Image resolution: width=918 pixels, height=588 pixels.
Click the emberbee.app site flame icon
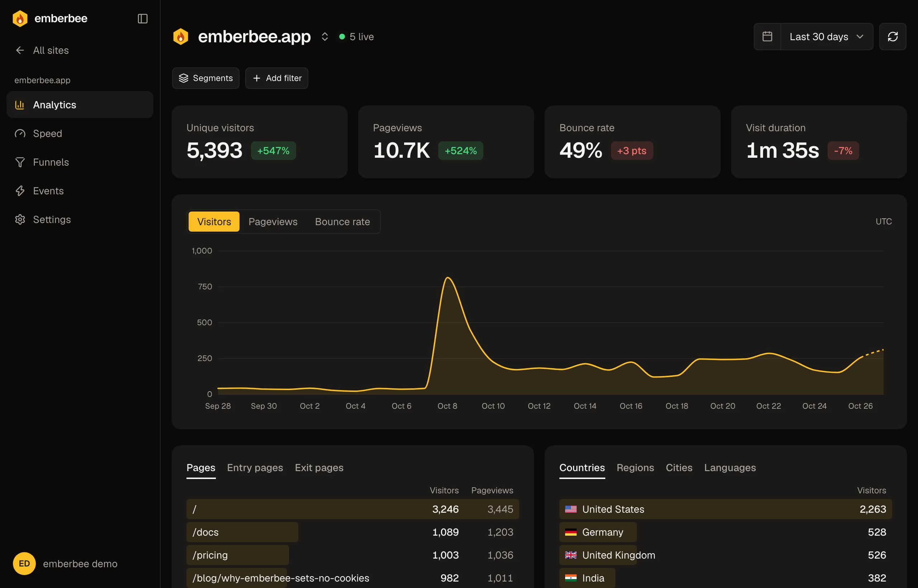(181, 37)
